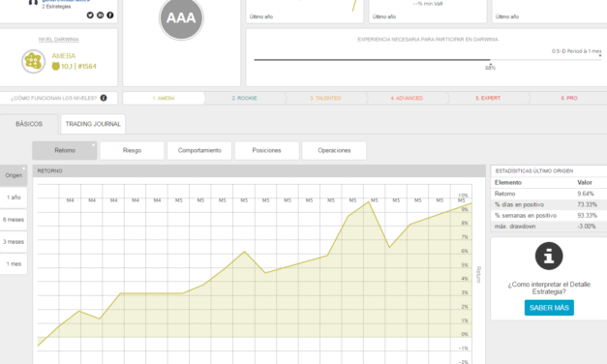
Task: Click the Retorno value 9.64%
Action: [586, 194]
